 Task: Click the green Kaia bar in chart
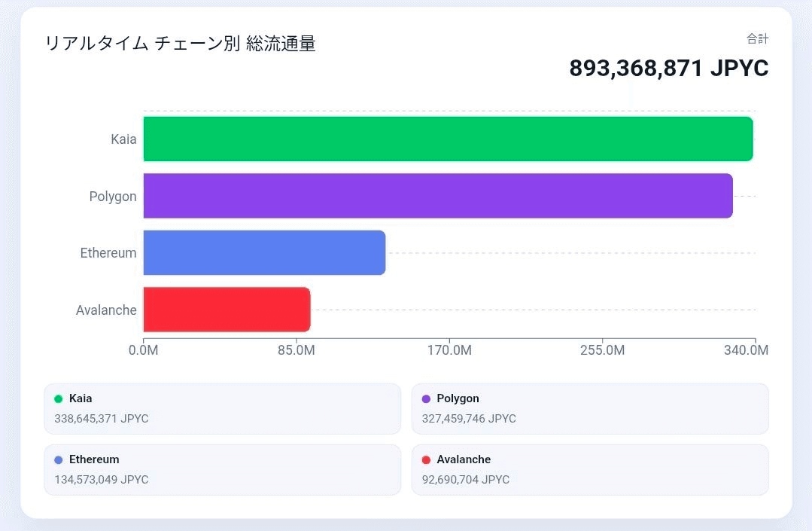[448, 139]
